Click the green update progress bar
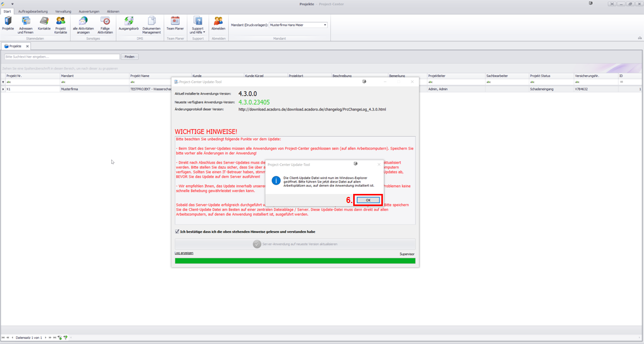644x344 pixels. coord(295,261)
